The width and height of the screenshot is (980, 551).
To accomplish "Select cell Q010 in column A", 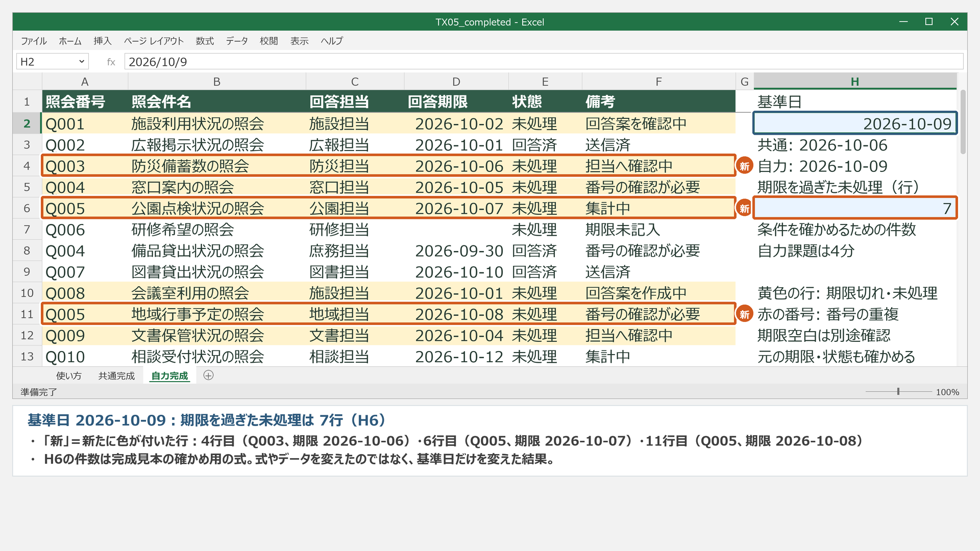I will (85, 357).
